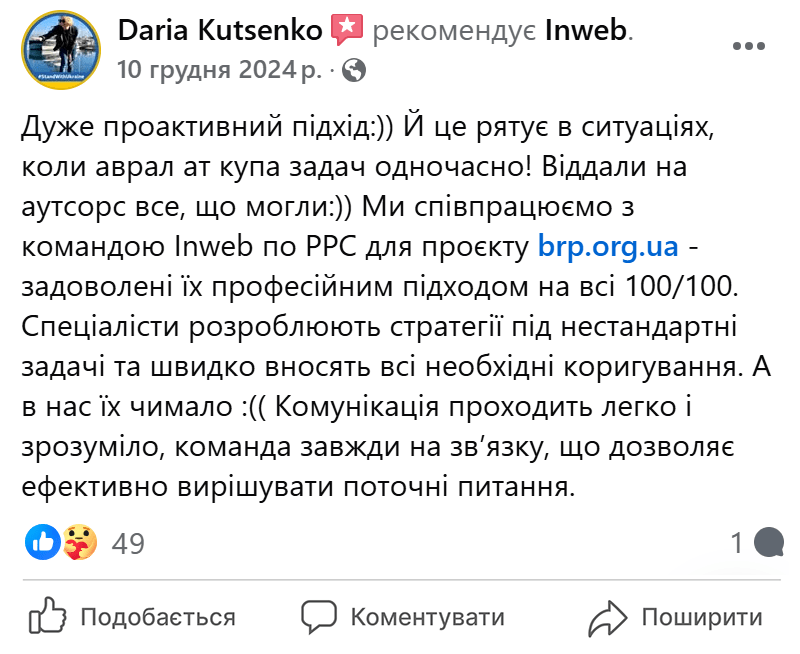Open Daria Kutsenko's profile
This screenshot has height=654, width=800.
click(222, 29)
